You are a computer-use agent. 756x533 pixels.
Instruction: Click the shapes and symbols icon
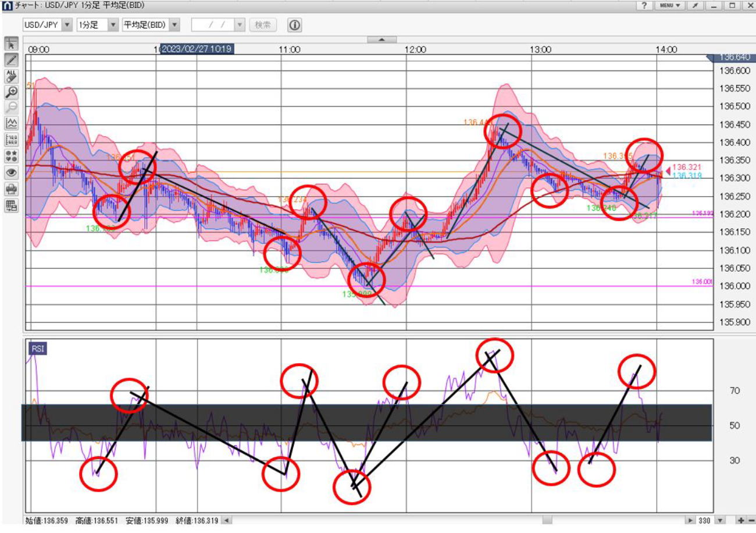pos(12,156)
